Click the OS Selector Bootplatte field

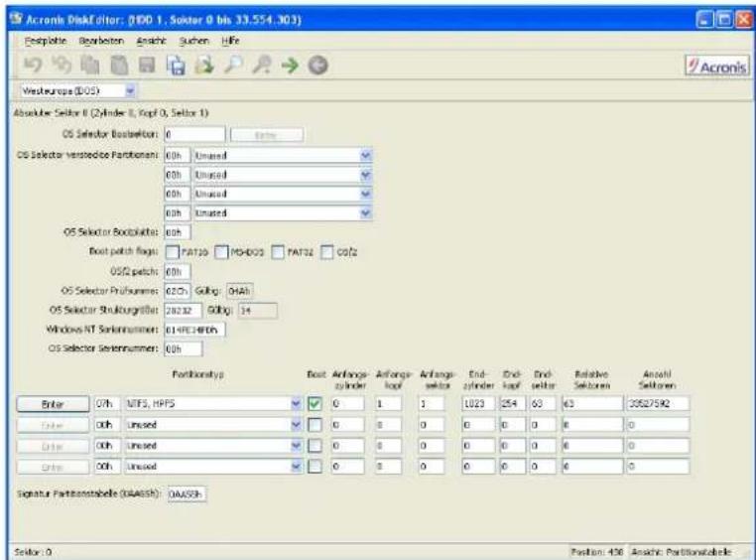click(178, 232)
